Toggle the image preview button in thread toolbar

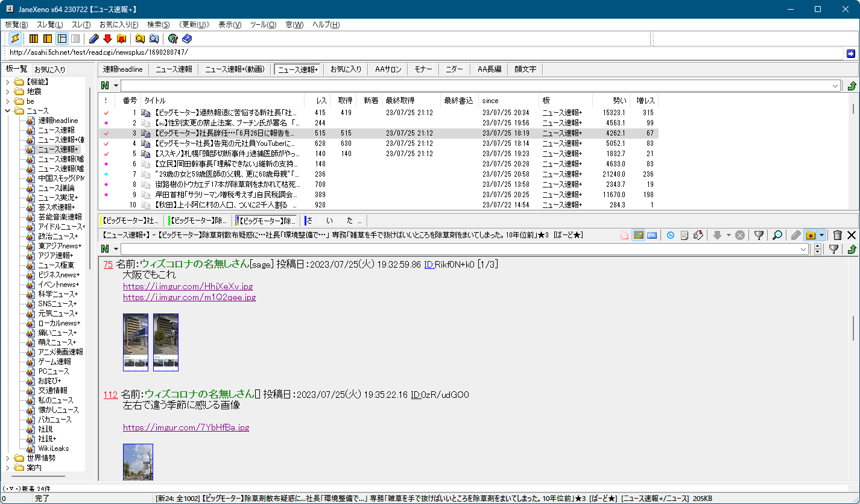pyautogui.click(x=638, y=235)
